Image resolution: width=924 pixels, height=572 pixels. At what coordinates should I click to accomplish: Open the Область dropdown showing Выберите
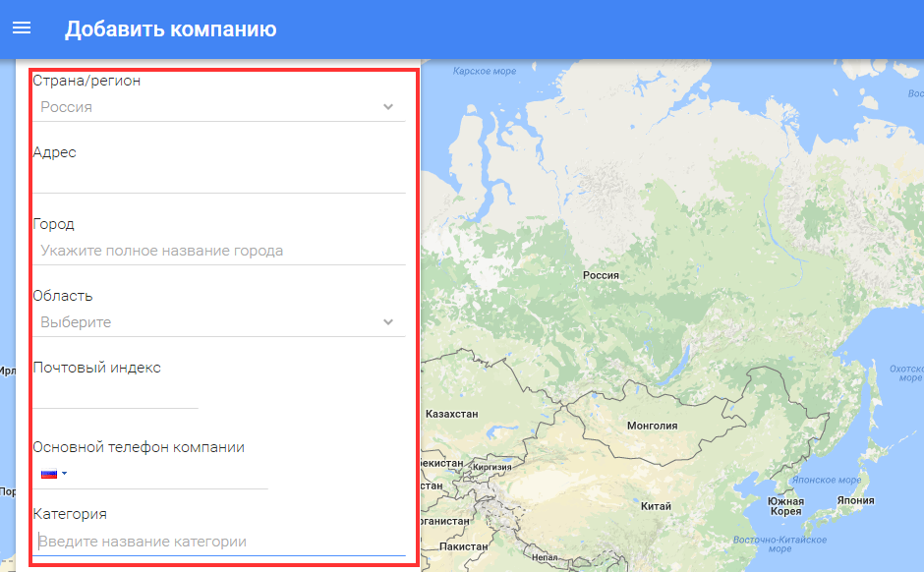[218, 322]
